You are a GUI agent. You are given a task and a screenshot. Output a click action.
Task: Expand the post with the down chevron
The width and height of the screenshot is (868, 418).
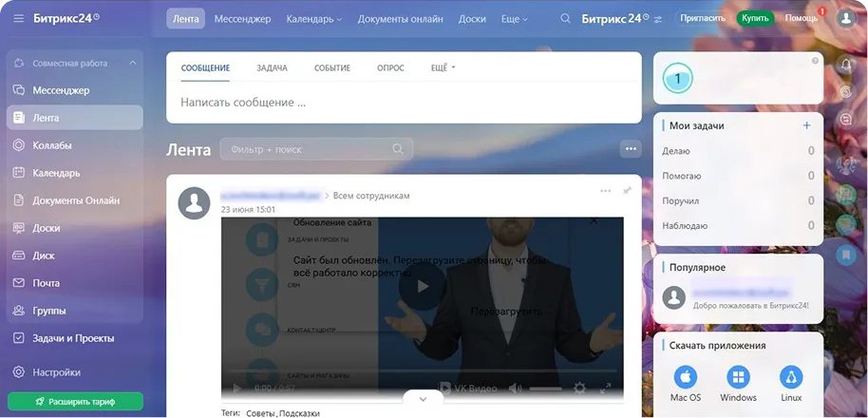[423, 399]
